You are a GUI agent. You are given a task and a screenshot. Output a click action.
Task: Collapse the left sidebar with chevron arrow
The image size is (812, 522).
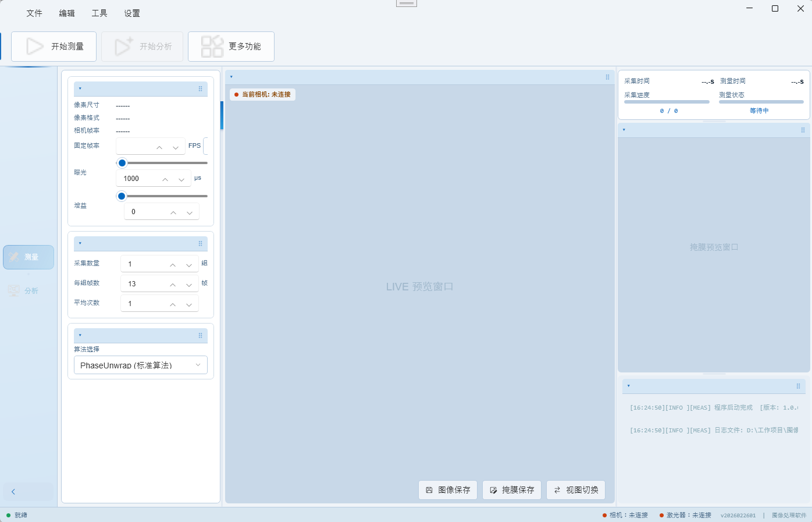[x=13, y=492]
